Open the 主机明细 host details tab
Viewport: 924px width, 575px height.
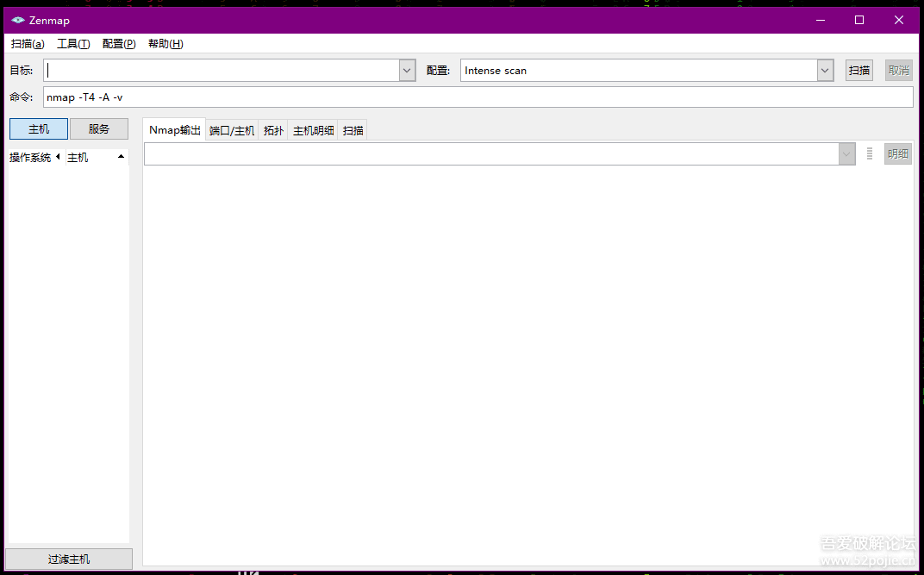click(x=314, y=131)
